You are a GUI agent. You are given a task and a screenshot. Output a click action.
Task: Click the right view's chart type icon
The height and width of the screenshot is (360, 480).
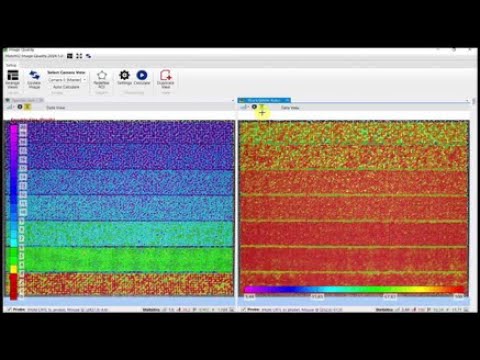(244, 107)
